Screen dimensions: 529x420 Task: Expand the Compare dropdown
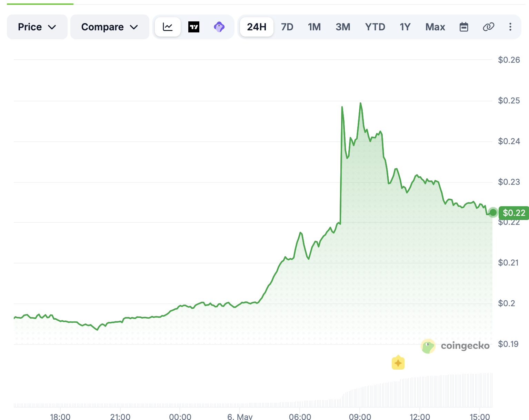coord(110,27)
